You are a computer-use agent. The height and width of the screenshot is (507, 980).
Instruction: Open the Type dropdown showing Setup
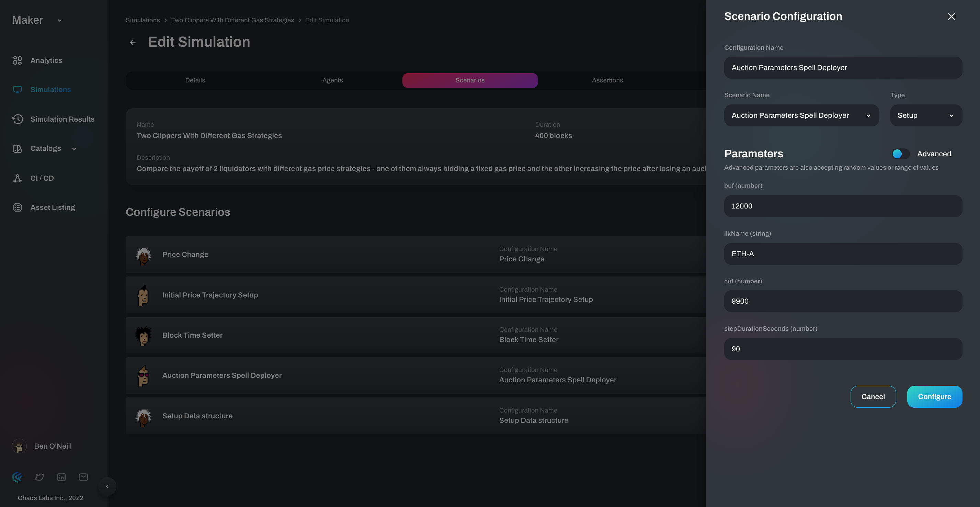click(926, 115)
